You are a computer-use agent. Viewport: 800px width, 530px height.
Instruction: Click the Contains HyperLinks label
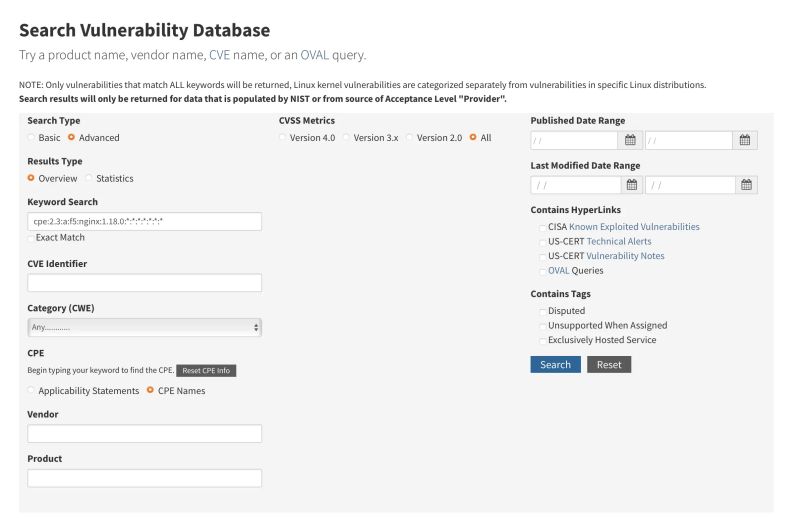576,210
